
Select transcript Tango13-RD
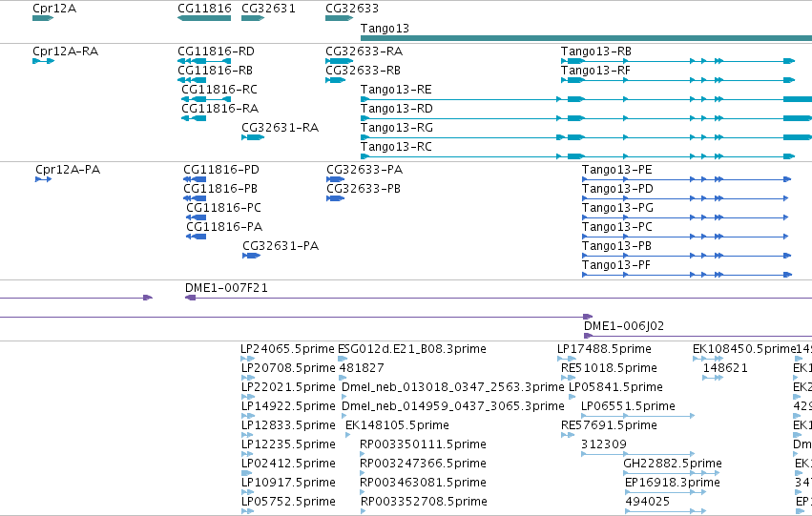397,109
